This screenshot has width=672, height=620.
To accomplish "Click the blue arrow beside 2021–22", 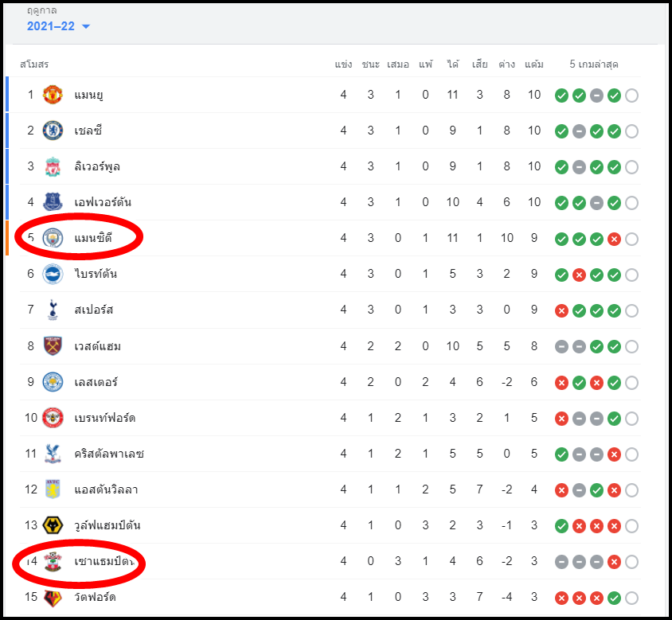I will click(x=86, y=26).
